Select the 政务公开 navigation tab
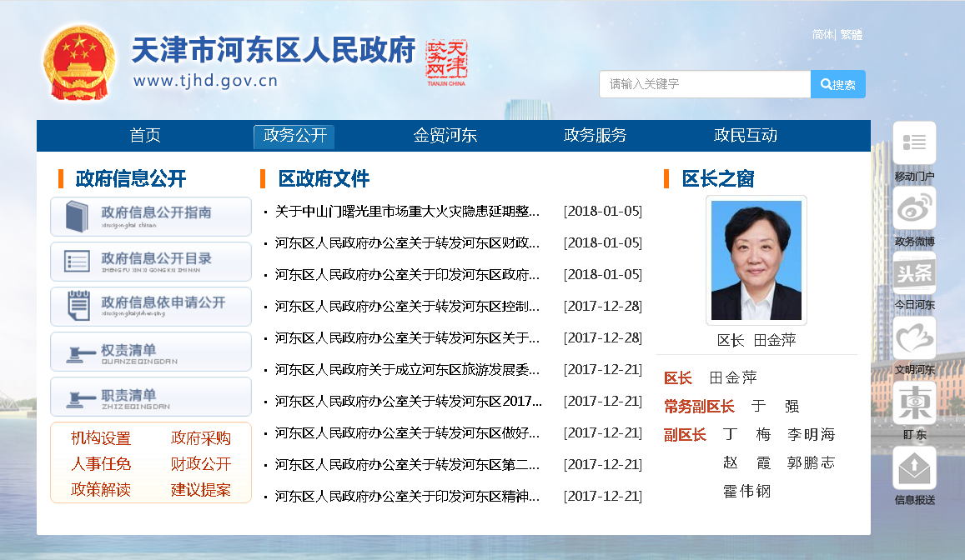 tap(294, 136)
